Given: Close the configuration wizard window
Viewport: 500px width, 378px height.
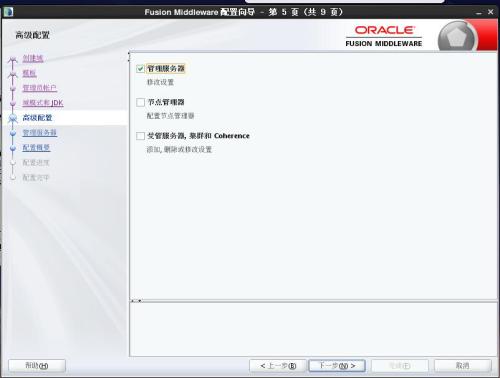Looking at the screenshot, I should (491, 12).
